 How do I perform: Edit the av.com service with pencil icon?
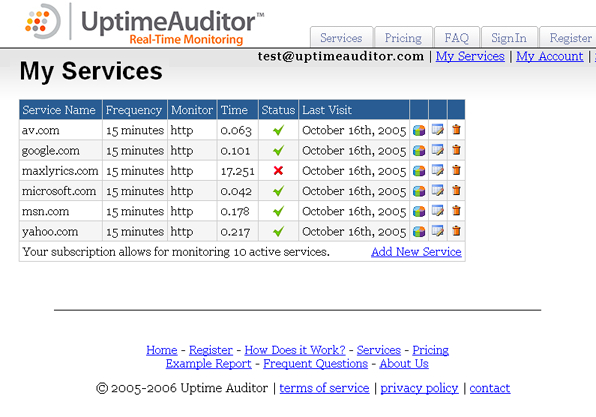point(437,130)
